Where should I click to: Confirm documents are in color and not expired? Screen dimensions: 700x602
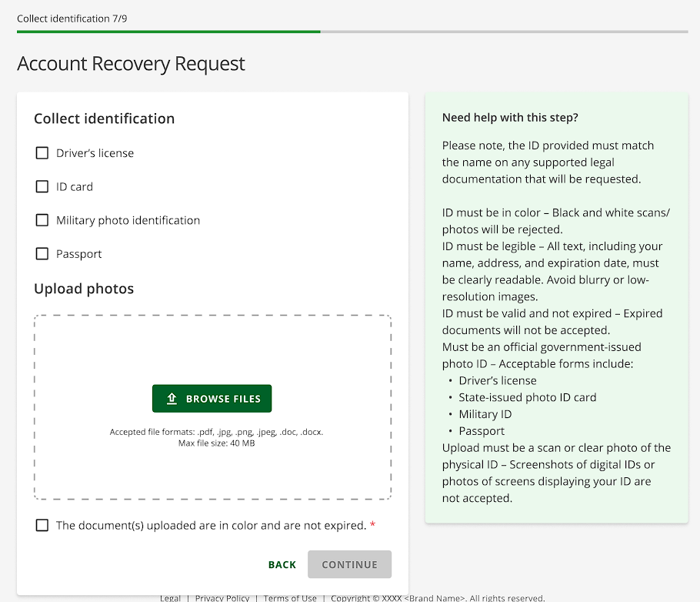tap(42, 525)
